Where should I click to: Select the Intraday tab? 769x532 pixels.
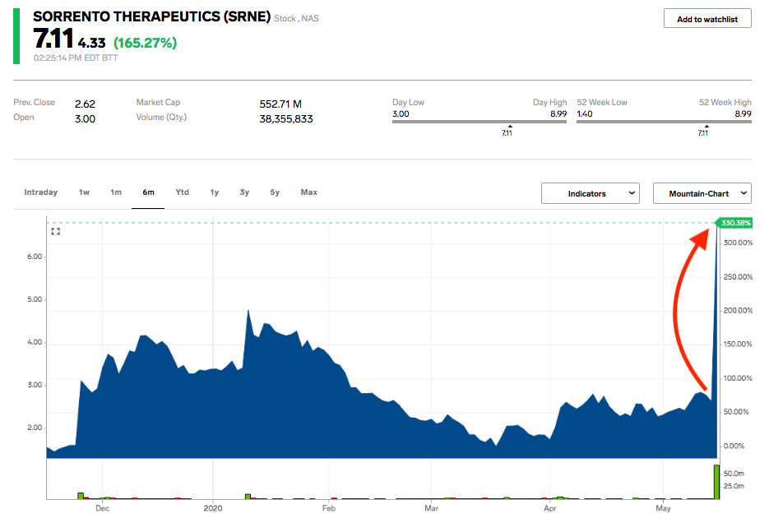click(x=40, y=192)
